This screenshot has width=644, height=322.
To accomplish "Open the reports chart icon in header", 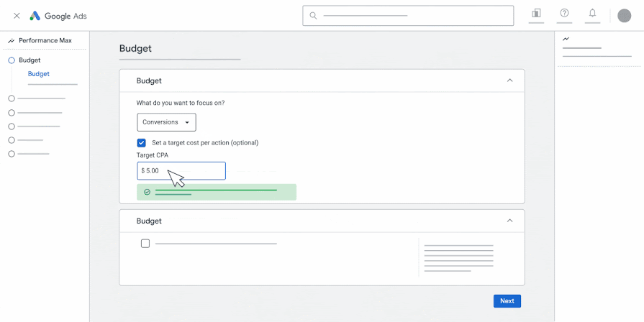I will (536, 13).
